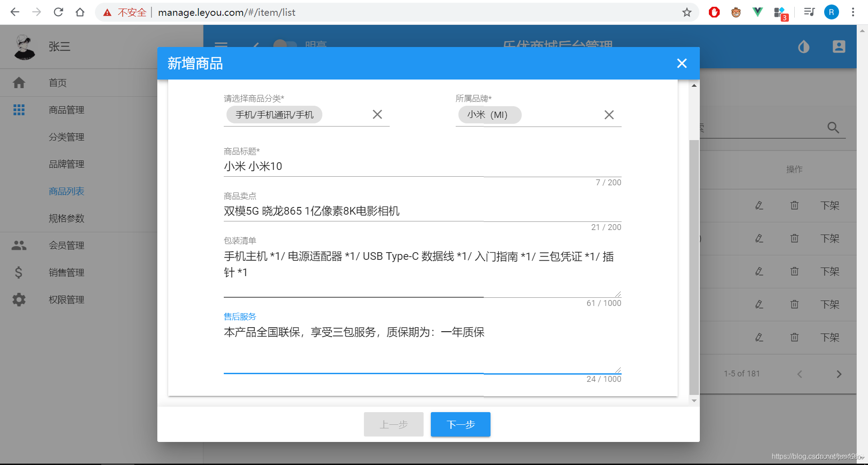
Task: Click the 张三 user avatar
Action: (x=24, y=47)
